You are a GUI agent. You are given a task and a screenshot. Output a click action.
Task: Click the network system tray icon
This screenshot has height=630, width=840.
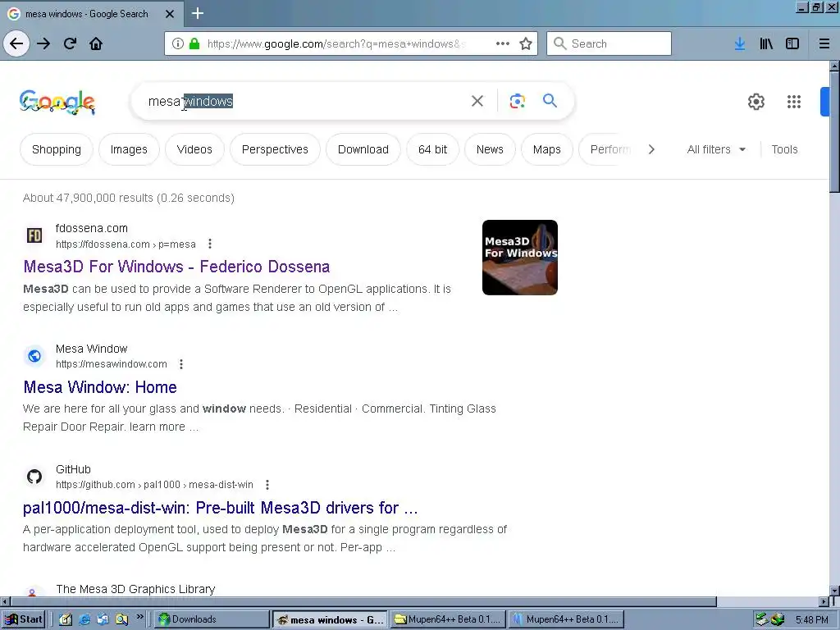762,619
